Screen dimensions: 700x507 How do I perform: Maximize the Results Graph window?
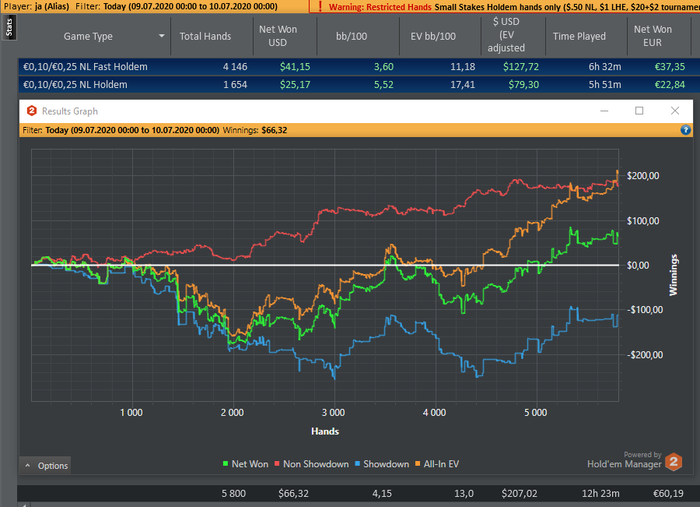tap(639, 111)
